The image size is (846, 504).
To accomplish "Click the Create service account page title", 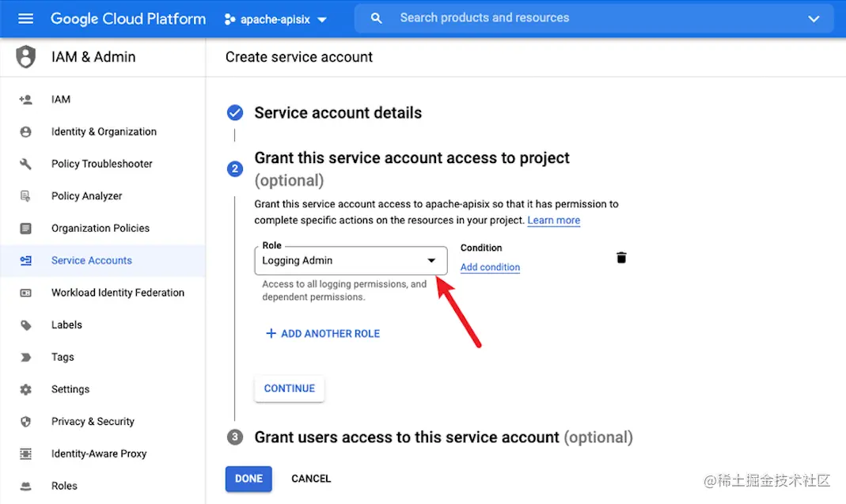I will 299,57.
